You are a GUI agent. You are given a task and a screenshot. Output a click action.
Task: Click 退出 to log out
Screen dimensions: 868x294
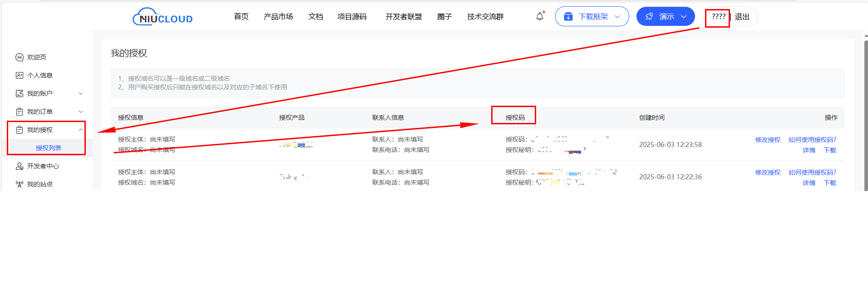tap(742, 17)
